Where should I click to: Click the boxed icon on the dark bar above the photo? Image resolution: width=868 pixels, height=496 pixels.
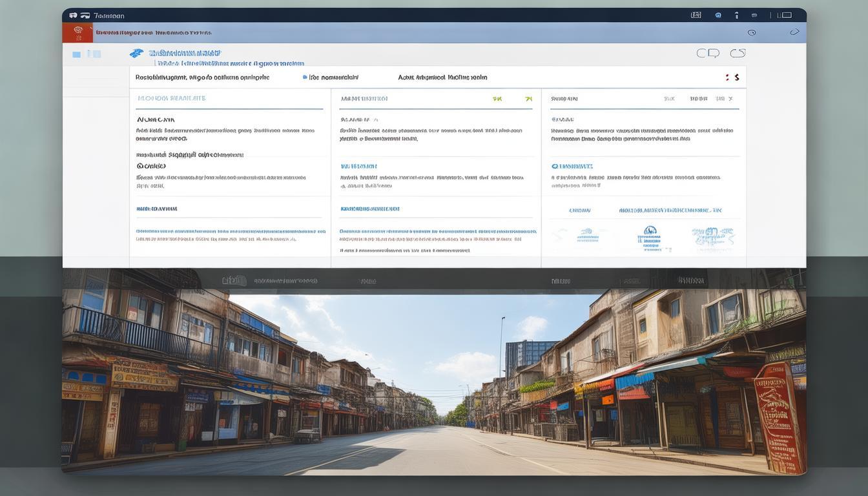click(x=234, y=280)
